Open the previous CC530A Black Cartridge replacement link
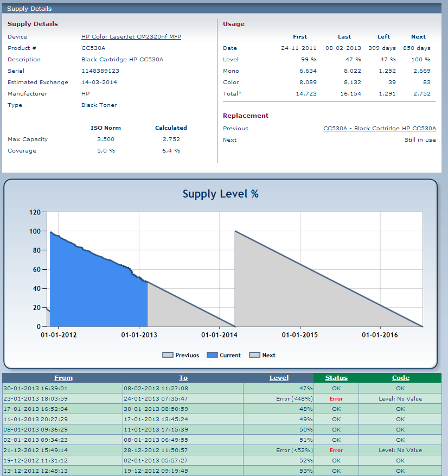 [379, 129]
